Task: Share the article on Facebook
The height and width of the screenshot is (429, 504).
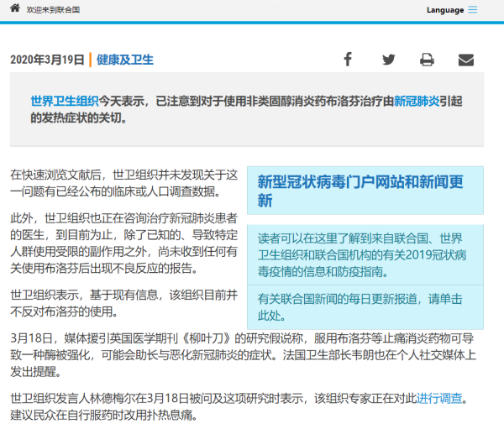Action: [x=348, y=60]
